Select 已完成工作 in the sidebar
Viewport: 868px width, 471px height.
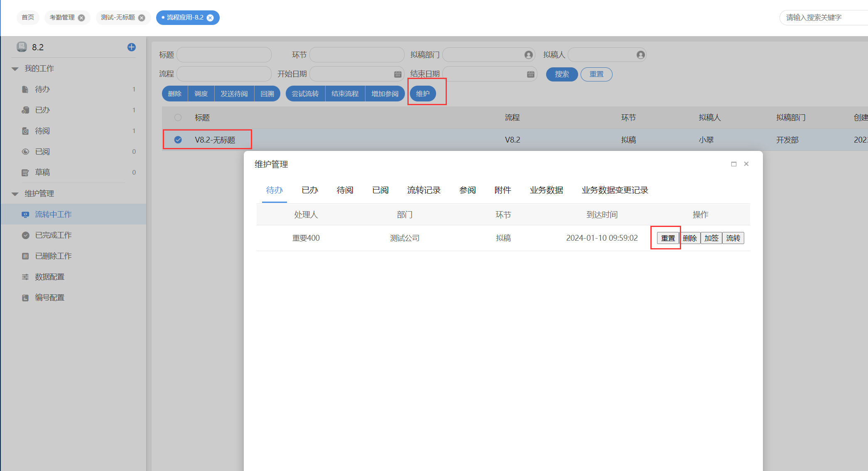pos(53,235)
